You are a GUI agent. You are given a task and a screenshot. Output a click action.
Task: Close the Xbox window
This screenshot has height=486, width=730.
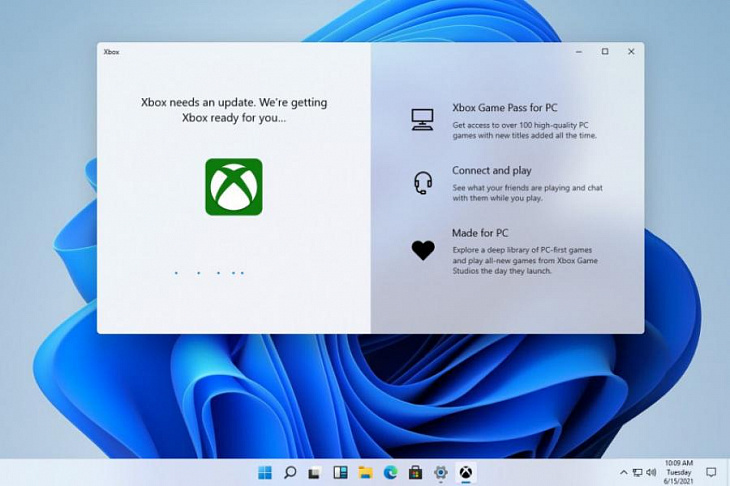631,51
